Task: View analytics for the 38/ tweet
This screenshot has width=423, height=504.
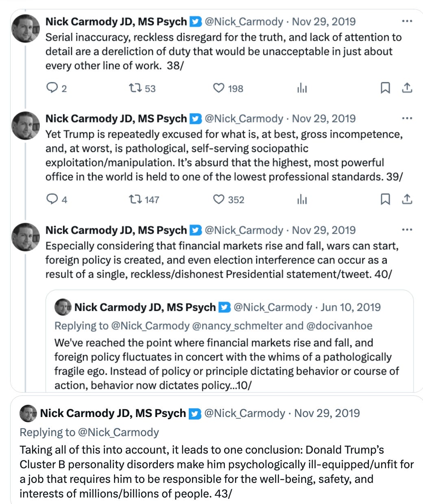Action: click(302, 88)
